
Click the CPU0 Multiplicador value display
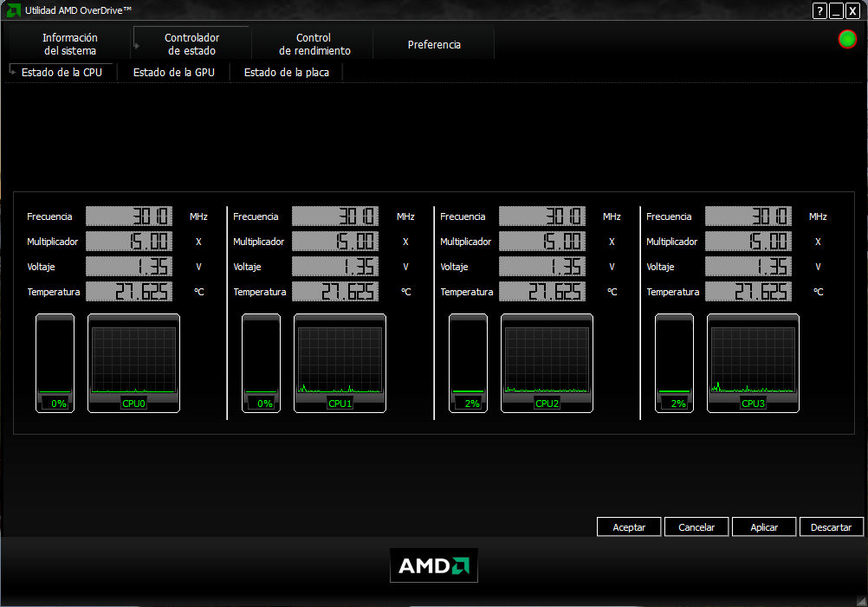click(x=129, y=242)
